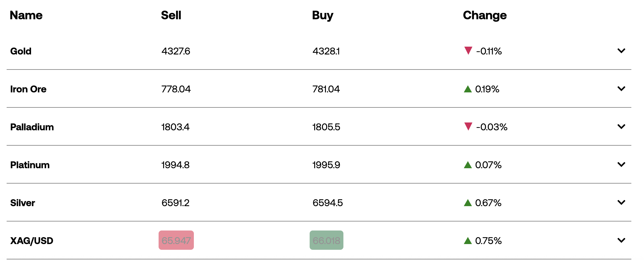Expand the XAG/USD row details

[x=621, y=240]
